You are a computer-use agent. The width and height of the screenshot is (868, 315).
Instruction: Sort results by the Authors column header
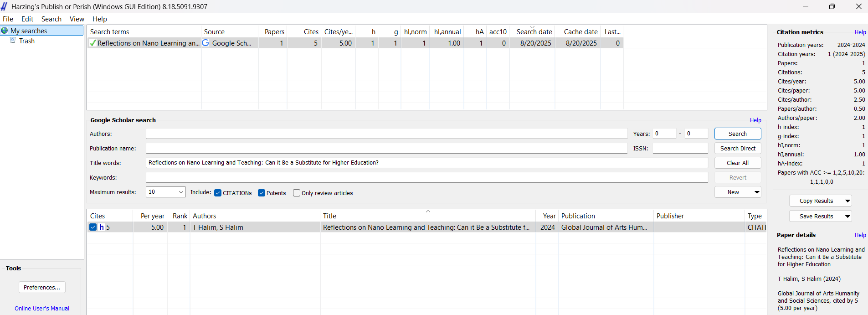pyautogui.click(x=255, y=216)
